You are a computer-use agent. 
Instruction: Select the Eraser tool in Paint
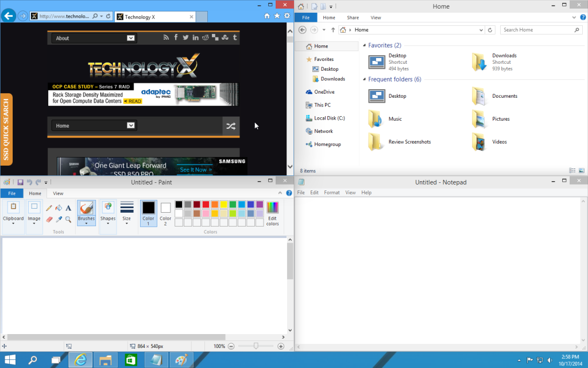(x=49, y=219)
